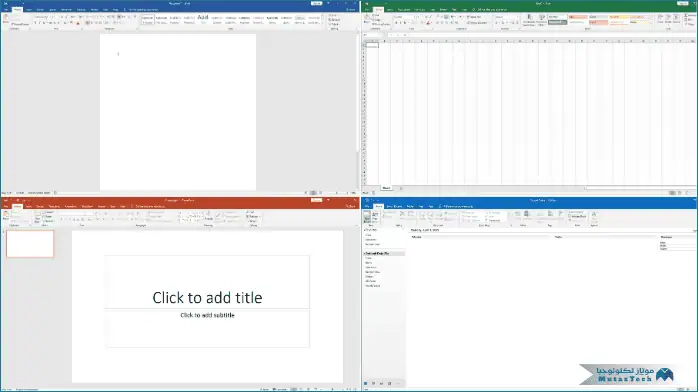Click the Excel horizontal scrollbar
Screen dimensions: 698x392
(640, 188)
